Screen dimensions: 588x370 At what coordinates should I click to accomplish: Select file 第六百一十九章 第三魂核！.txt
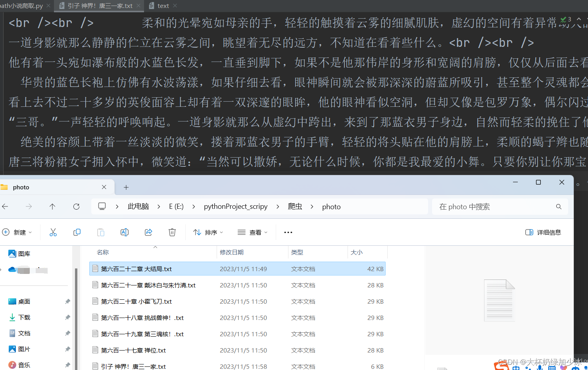[x=237, y=334]
